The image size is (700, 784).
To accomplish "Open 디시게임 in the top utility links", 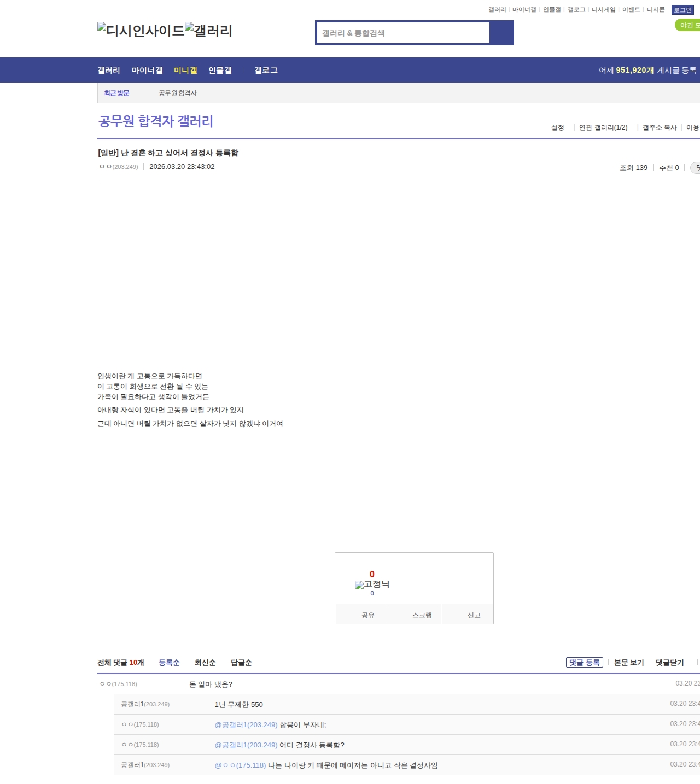I will click(603, 10).
